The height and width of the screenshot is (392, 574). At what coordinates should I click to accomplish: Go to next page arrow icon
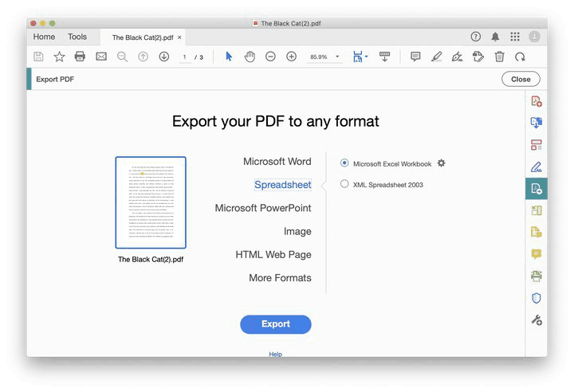(x=164, y=57)
